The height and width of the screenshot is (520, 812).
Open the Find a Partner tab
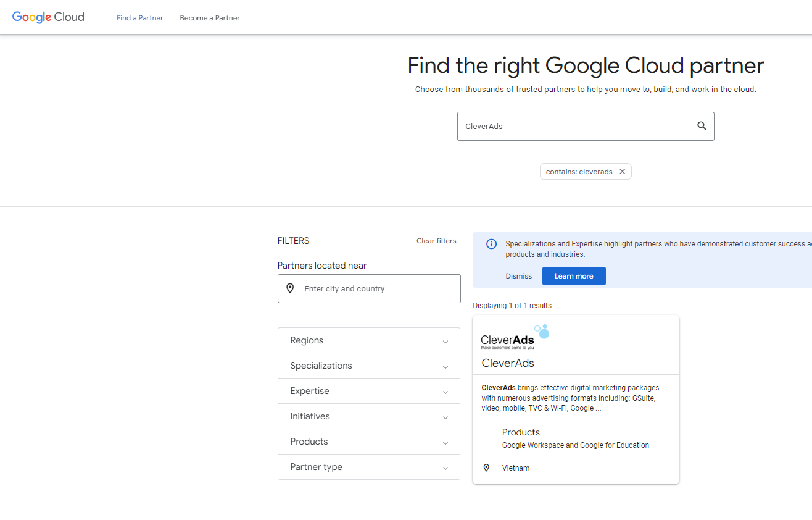pos(140,18)
